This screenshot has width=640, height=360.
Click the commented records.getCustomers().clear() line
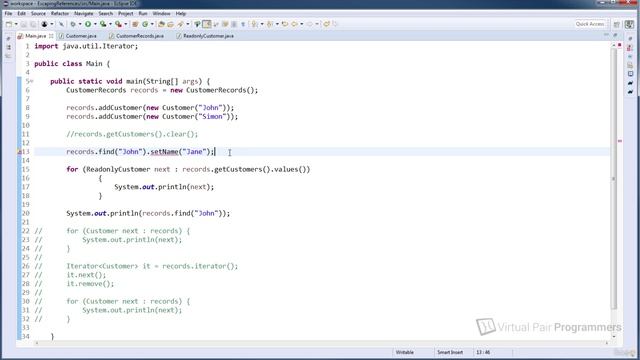pos(132,134)
